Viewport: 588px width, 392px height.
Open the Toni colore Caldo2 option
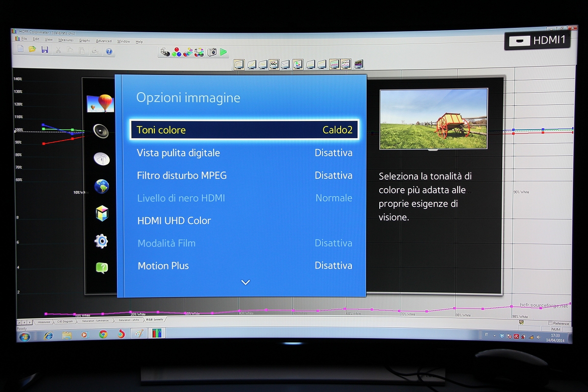(x=245, y=130)
